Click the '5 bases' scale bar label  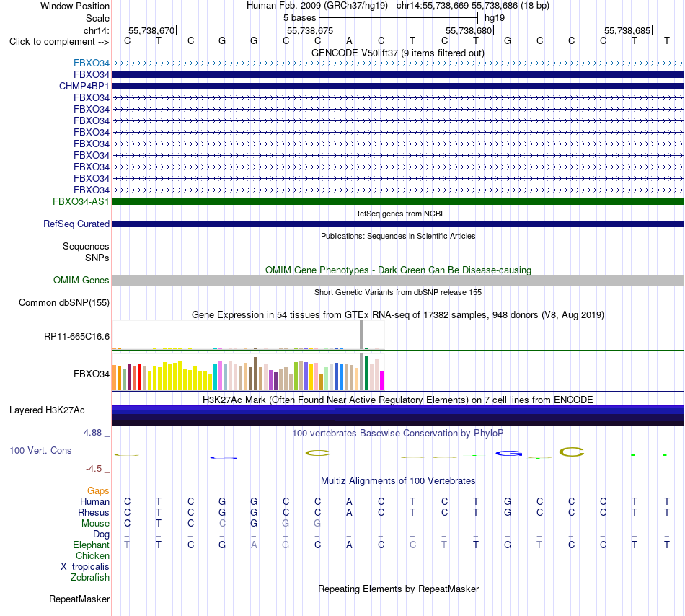(299, 18)
